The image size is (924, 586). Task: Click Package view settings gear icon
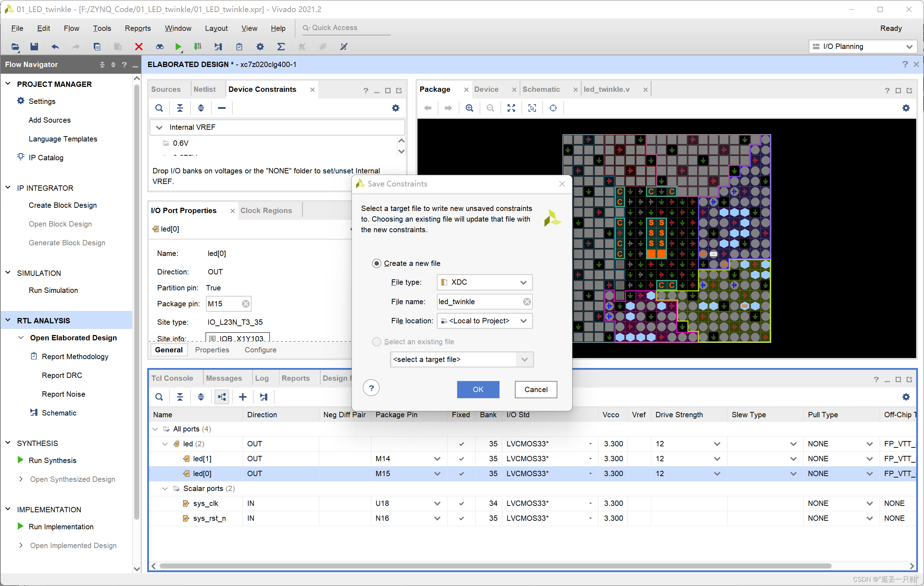click(x=906, y=108)
